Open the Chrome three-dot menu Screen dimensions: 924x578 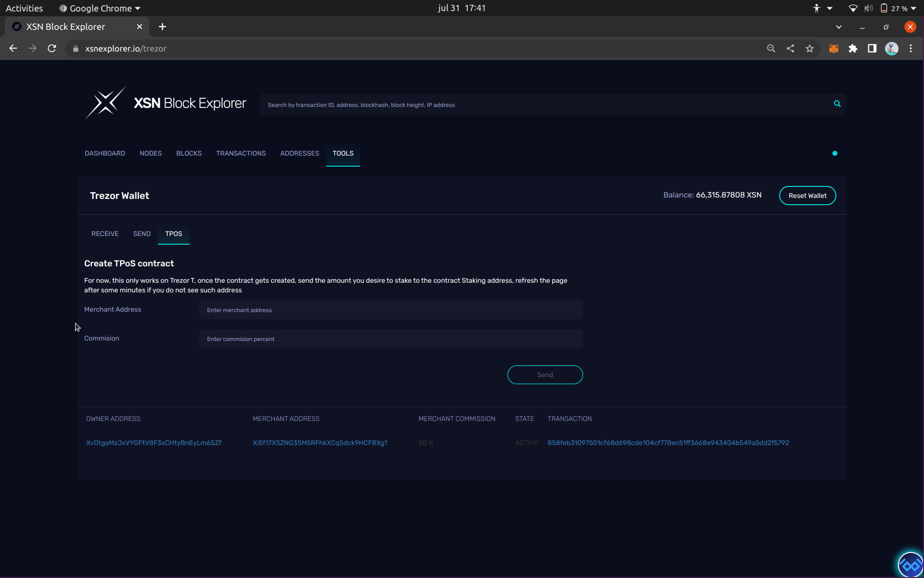point(911,49)
